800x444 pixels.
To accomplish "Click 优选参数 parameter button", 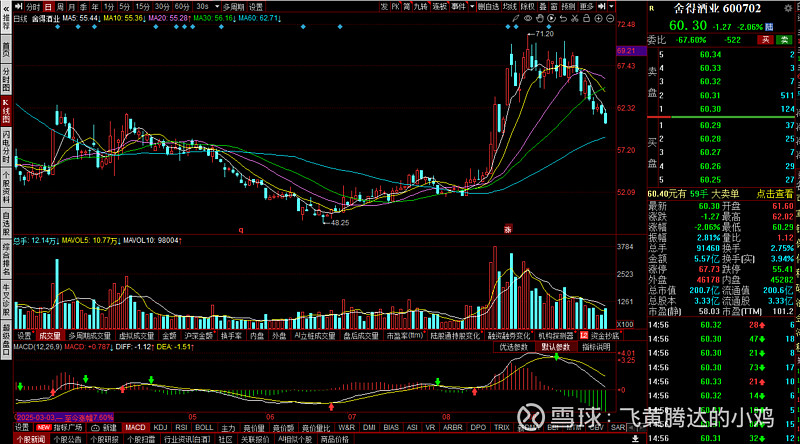I will coord(513,347).
